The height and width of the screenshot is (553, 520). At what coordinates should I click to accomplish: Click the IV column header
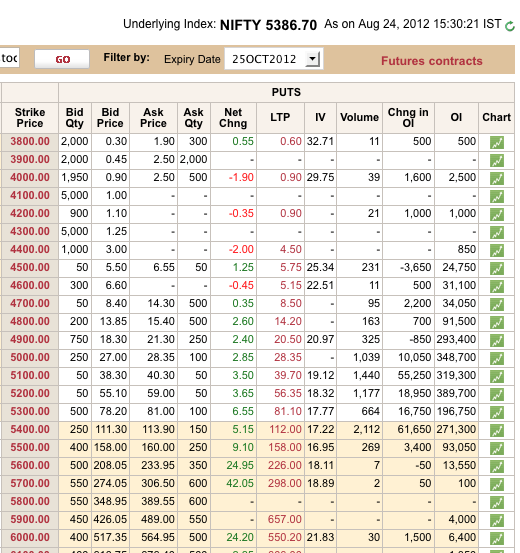(x=320, y=118)
